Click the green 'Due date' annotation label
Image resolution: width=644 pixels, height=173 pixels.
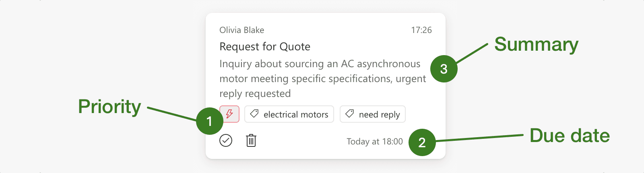point(570,136)
